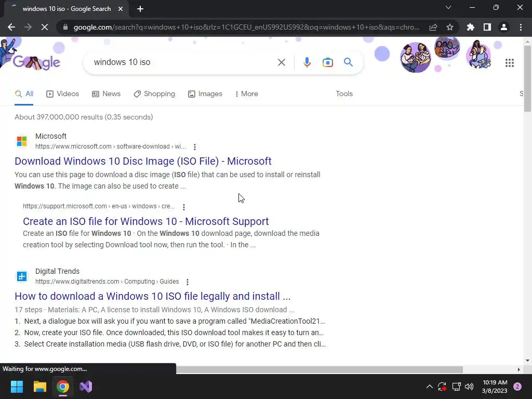Open Visual Studio from taskbar

[86, 387]
